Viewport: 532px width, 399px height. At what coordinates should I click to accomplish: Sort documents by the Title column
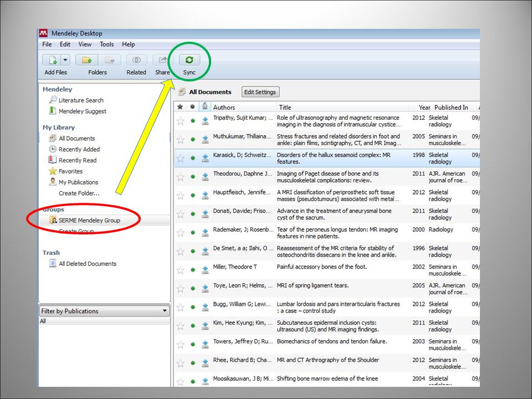pyautogui.click(x=285, y=107)
